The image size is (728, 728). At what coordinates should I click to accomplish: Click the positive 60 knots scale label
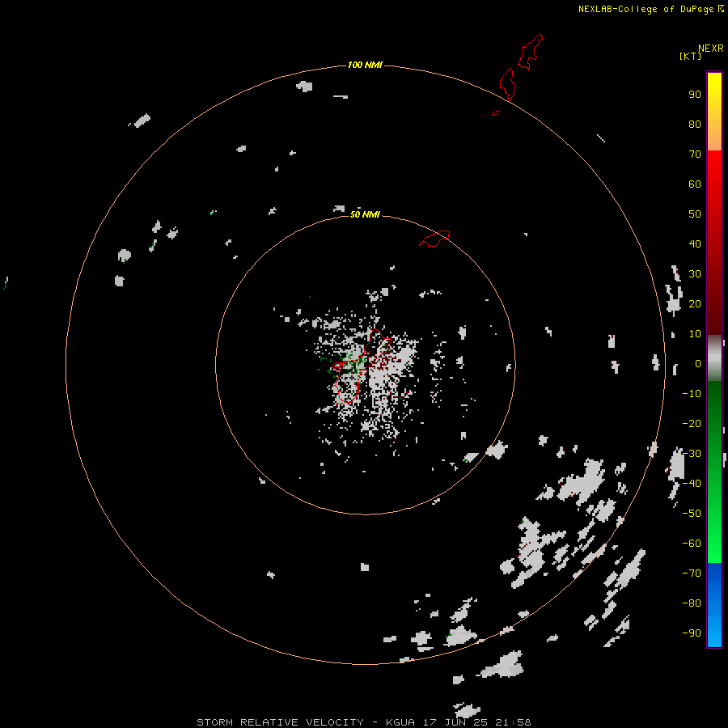[x=695, y=184]
